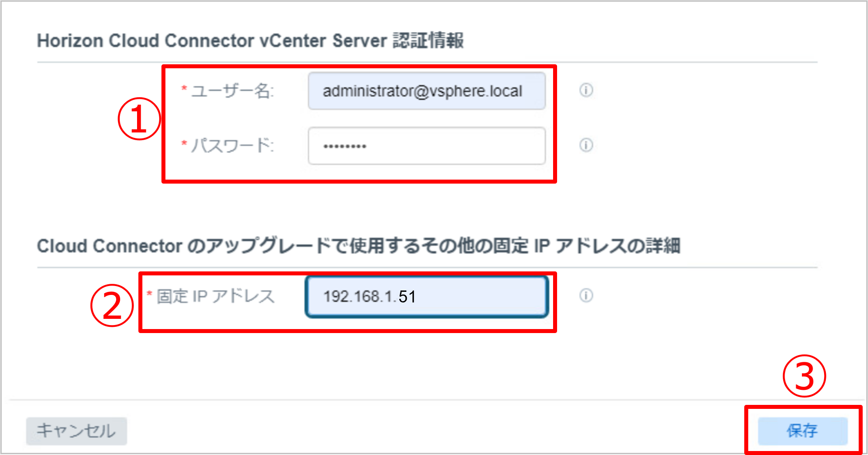The height and width of the screenshot is (455, 868).
Task: Click the Horizon Cloud Connector vCenter Server 認証情報 heading
Action: (250, 40)
